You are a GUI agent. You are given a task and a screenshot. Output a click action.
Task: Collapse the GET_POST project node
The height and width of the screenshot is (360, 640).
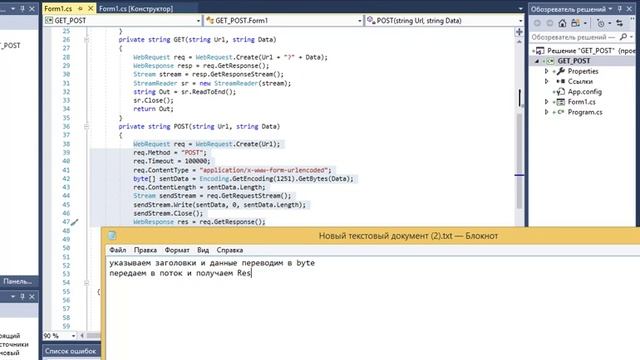click(537, 61)
